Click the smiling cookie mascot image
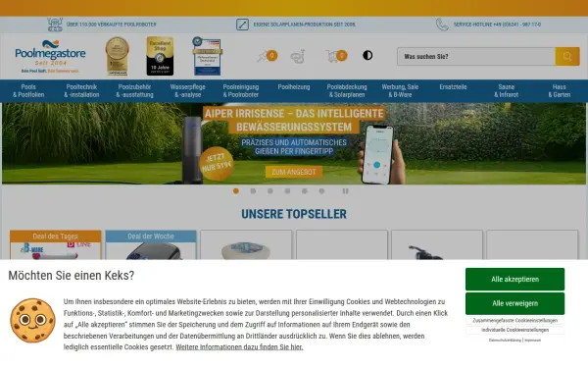 click(32, 320)
